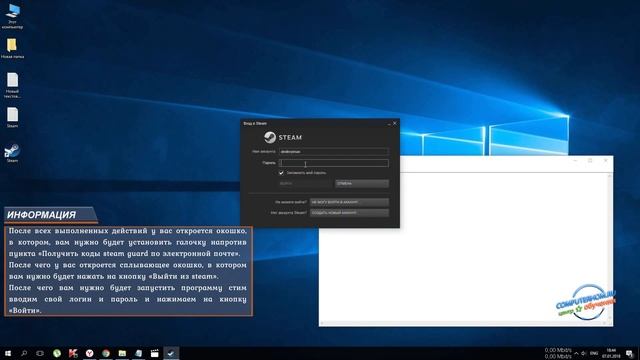Click the Steam logo in login window
This screenshot has width=640, height=360.
283,138
